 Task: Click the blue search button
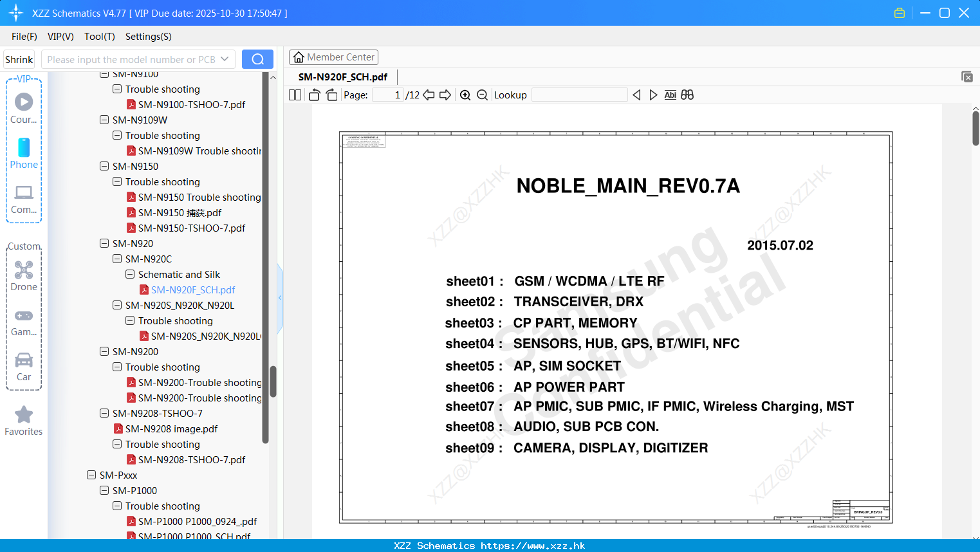click(x=257, y=59)
